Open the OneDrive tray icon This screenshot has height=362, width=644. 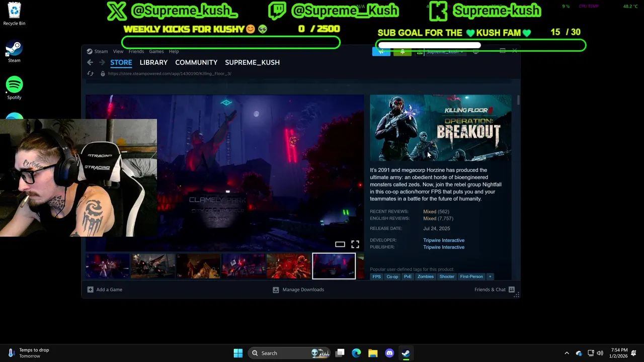click(579, 353)
